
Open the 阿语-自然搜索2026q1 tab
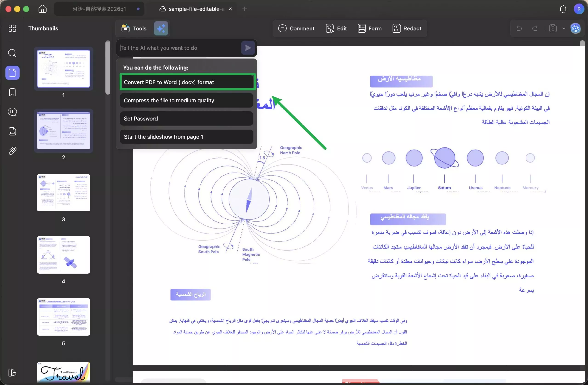click(x=99, y=9)
